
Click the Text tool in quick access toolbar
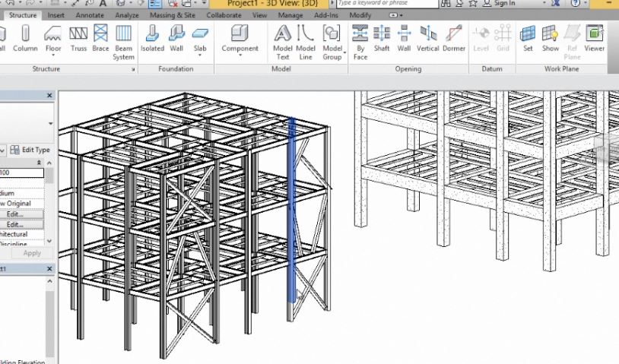(x=103, y=4)
